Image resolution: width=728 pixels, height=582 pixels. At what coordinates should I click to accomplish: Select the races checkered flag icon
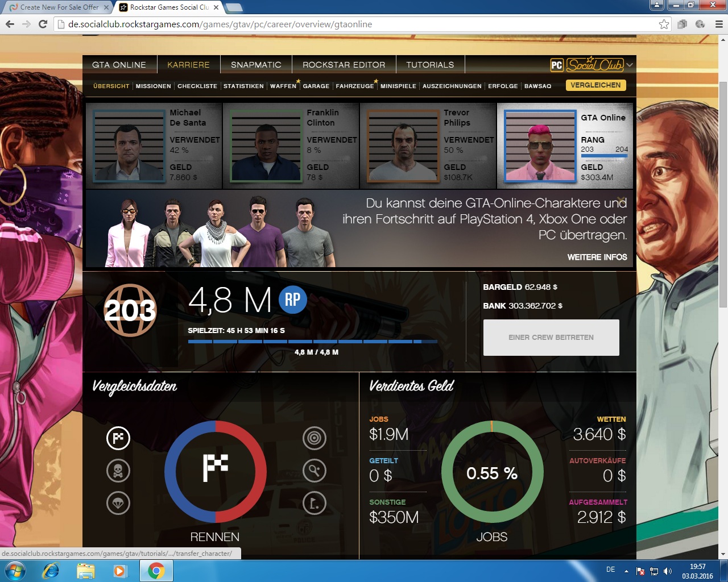coord(118,438)
